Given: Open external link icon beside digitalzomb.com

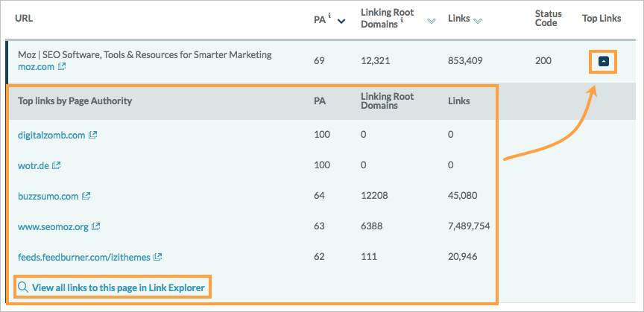Looking at the screenshot, I should (x=93, y=135).
